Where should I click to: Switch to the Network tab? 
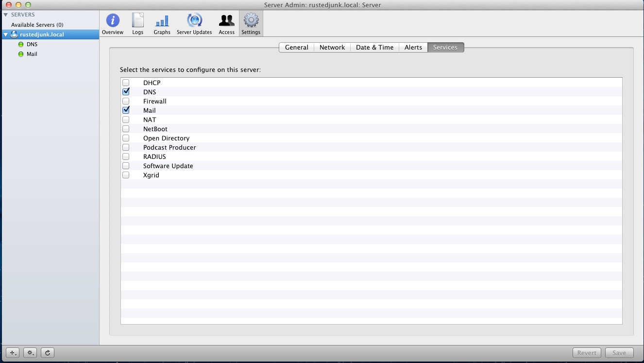[332, 47]
